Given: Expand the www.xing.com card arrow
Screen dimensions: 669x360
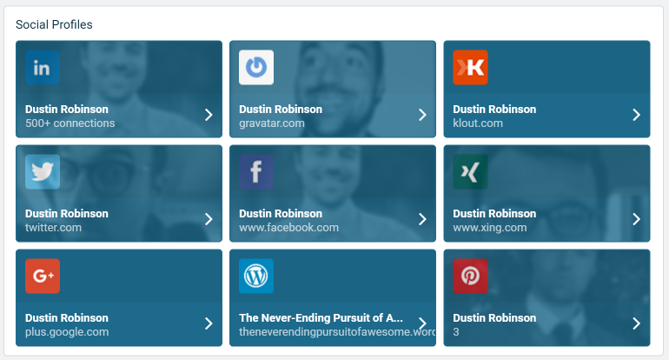Looking at the screenshot, I should 637,219.
